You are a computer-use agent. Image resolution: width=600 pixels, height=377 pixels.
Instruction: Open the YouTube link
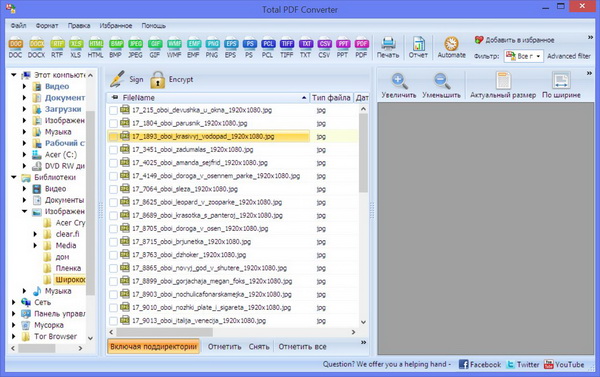(x=564, y=364)
